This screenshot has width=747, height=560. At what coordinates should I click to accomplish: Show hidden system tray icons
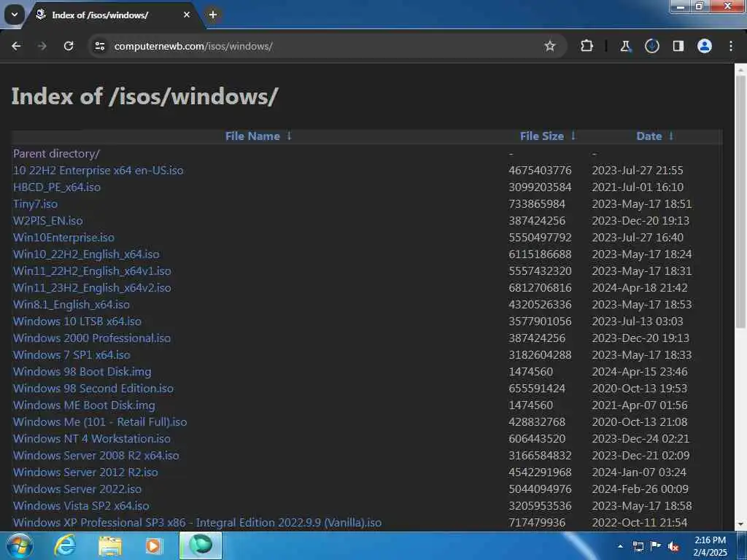pos(620,546)
